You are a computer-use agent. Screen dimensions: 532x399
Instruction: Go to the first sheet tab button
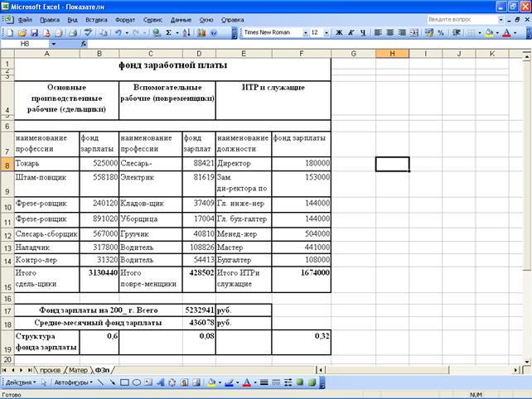[4, 370]
